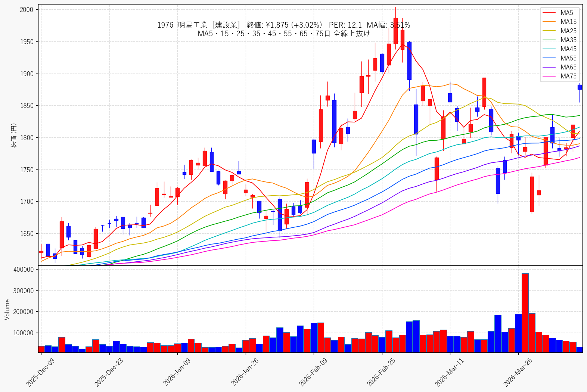
Task: Click the 2000 price axis tick label
Action: click(27, 10)
